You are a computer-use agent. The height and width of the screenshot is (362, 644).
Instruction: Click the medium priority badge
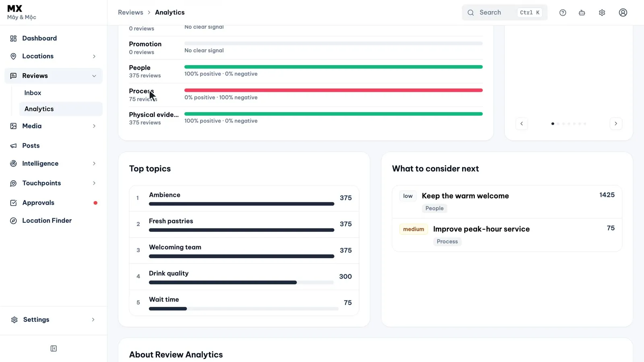click(x=413, y=229)
